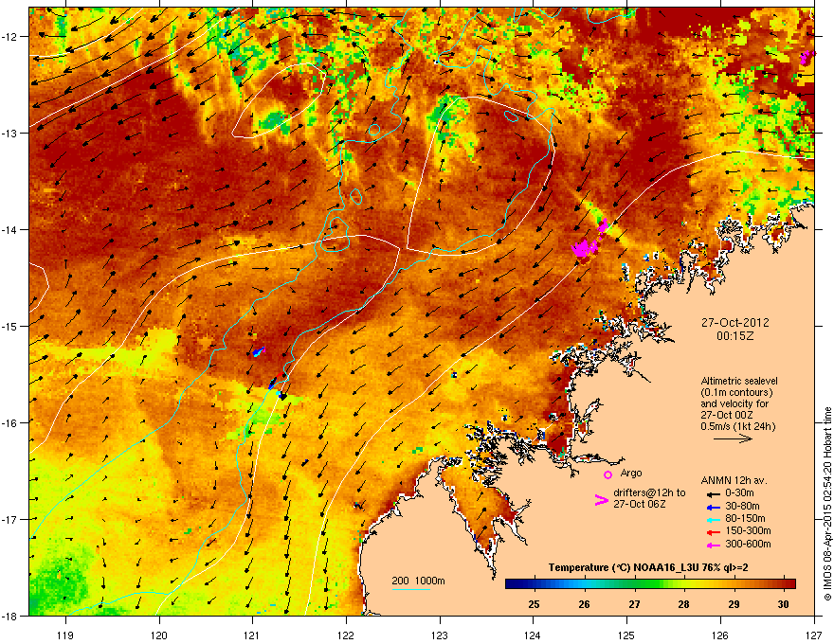Click the 'Temperature (°C) NOAA16_L3U 76% ql>=2' title

648,567
